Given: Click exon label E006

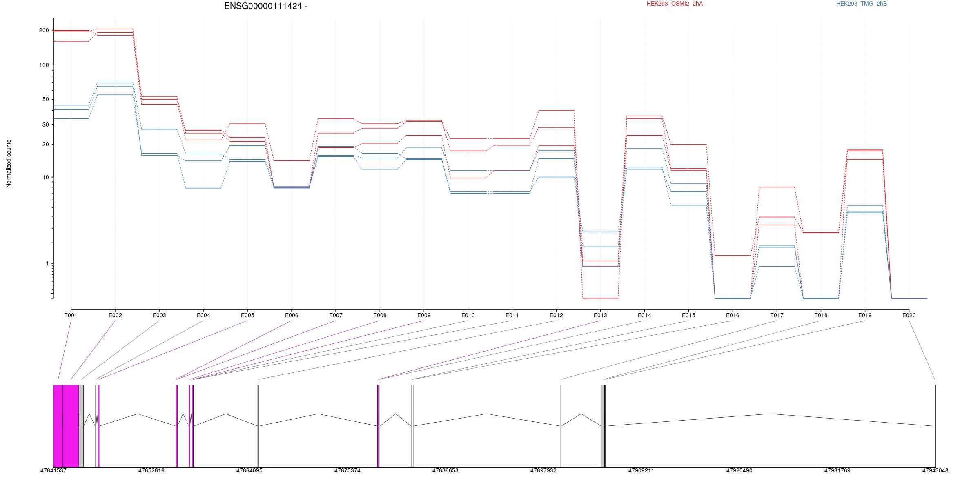Looking at the screenshot, I should (292, 315).
